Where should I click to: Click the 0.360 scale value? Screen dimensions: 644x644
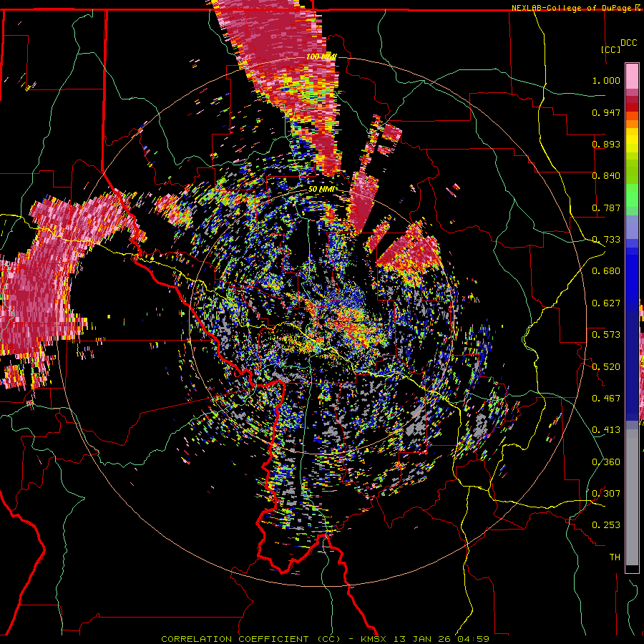pyautogui.click(x=606, y=462)
